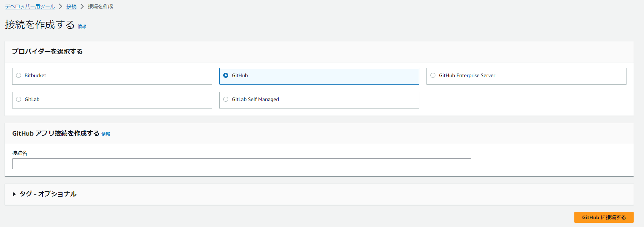
Task: Choose the GitLab Self Managed option
Action: click(226, 99)
